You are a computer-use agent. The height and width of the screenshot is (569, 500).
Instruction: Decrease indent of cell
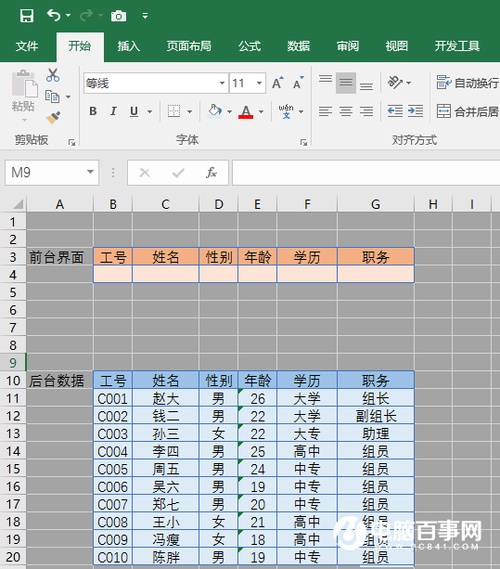pyautogui.click(x=395, y=111)
